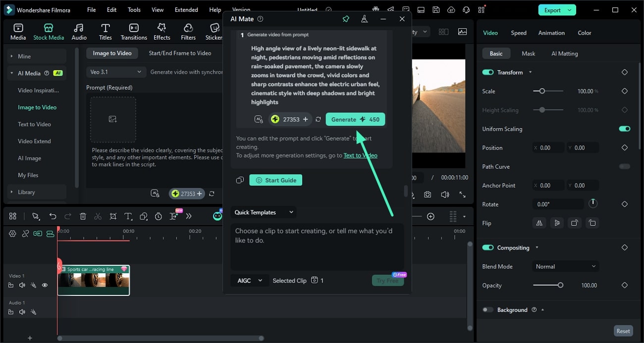The height and width of the screenshot is (343, 644).
Task: Click the Opacity slider handle
Action: (x=560, y=285)
